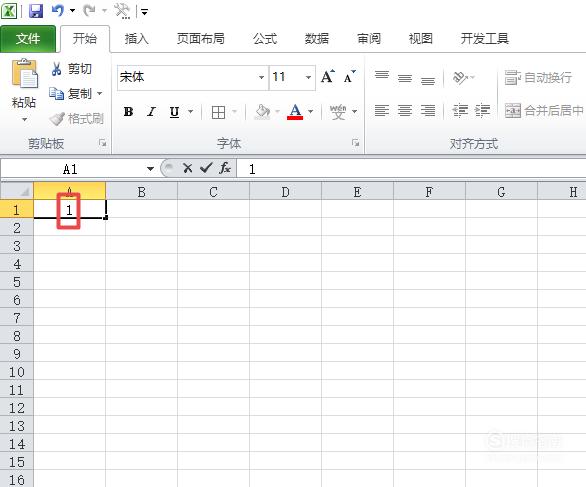
Task: Expand the underline style dropdown arrow
Action: (191, 111)
